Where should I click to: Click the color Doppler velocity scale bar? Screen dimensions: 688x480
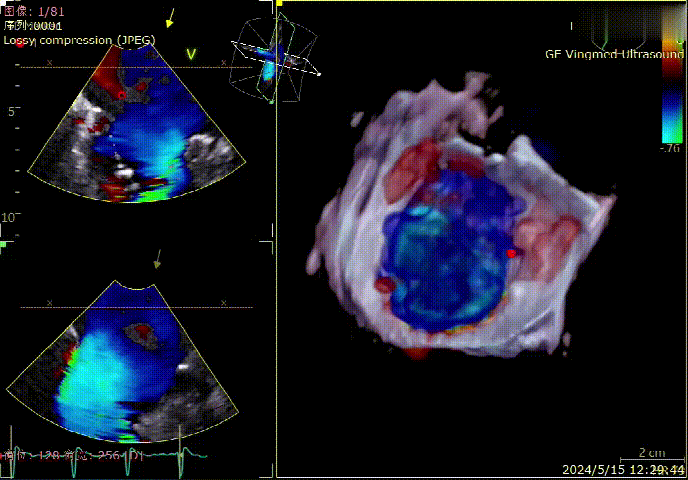click(668, 108)
